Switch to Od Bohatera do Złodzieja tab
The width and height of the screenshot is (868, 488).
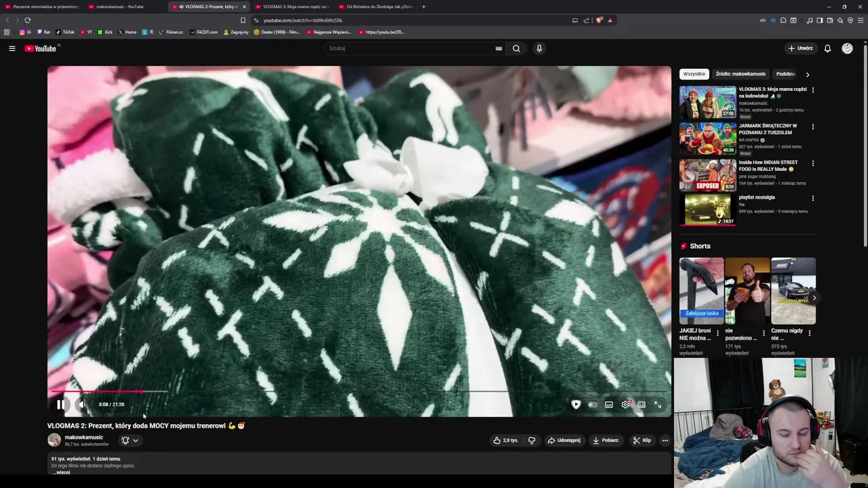(x=377, y=7)
